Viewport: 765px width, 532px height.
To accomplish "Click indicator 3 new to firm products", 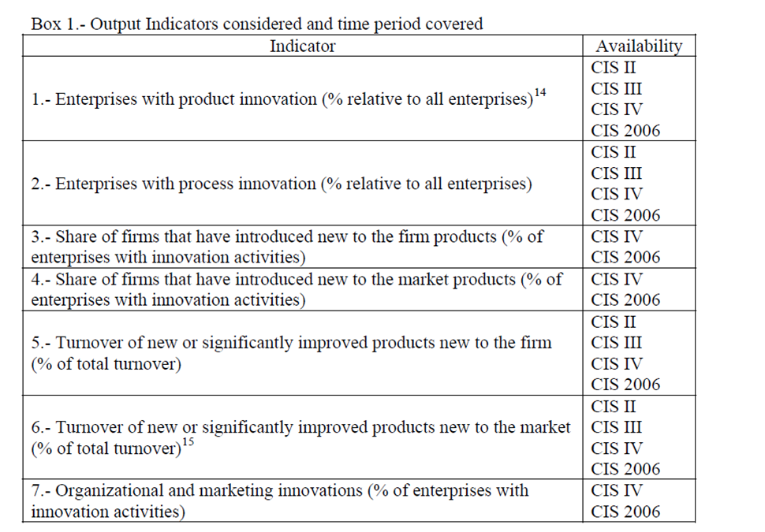I will [287, 247].
